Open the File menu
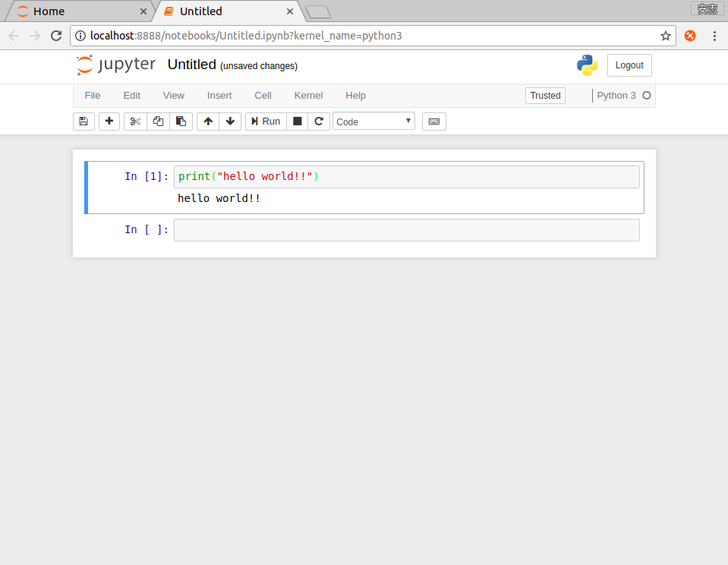Viewport: 728px width, 565px height. [93, 95]
